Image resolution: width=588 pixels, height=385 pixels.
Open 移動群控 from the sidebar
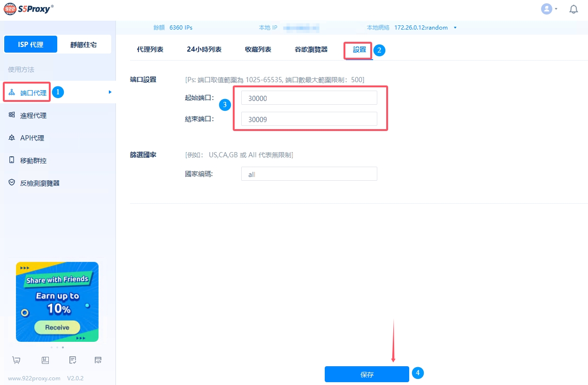pyautogui.click(x=33, y=161)
